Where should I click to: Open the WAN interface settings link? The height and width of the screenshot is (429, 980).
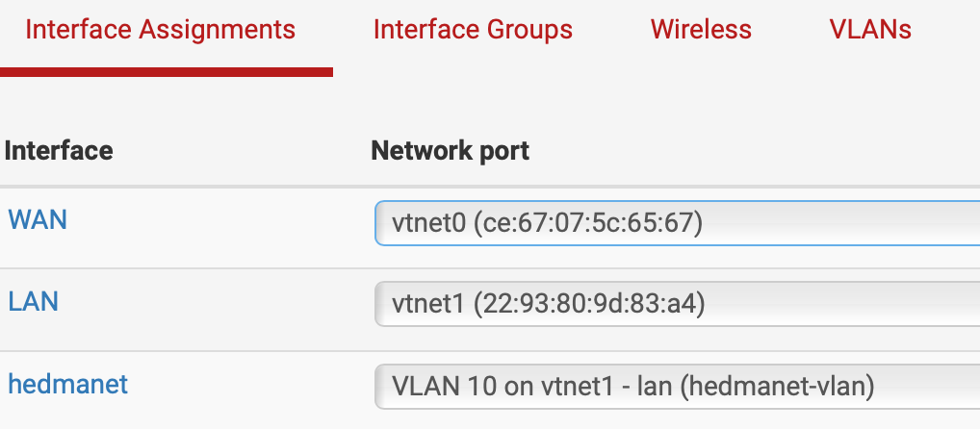pyautogui.click(x=38, y=219)
